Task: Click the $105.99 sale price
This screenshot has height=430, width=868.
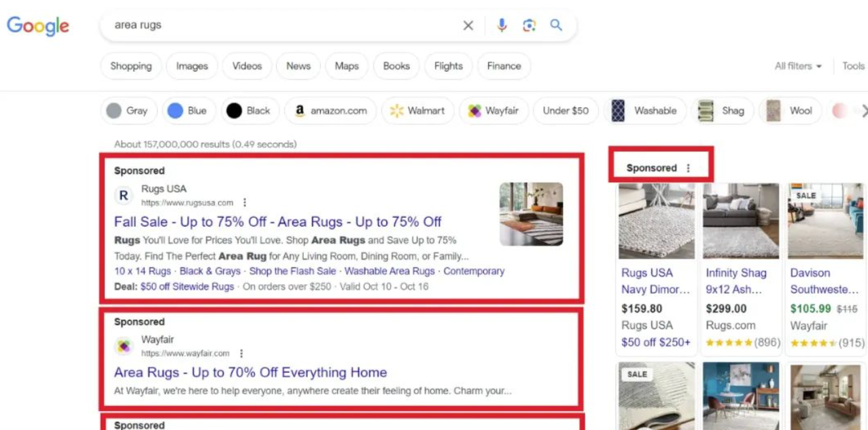Action: (810, 309)
